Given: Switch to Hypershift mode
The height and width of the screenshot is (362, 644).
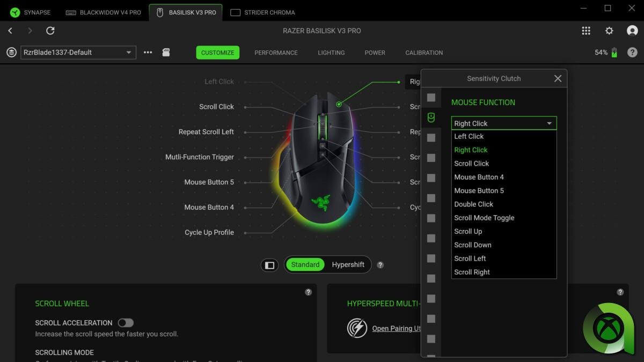Looking at the screenshot, I should point(348,265).
